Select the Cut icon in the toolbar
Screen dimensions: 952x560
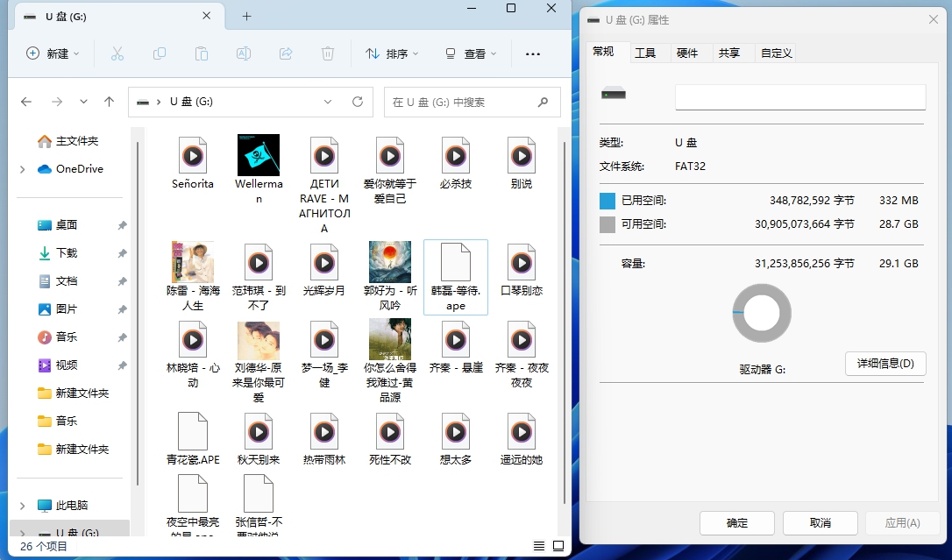(x=117, y=53)
